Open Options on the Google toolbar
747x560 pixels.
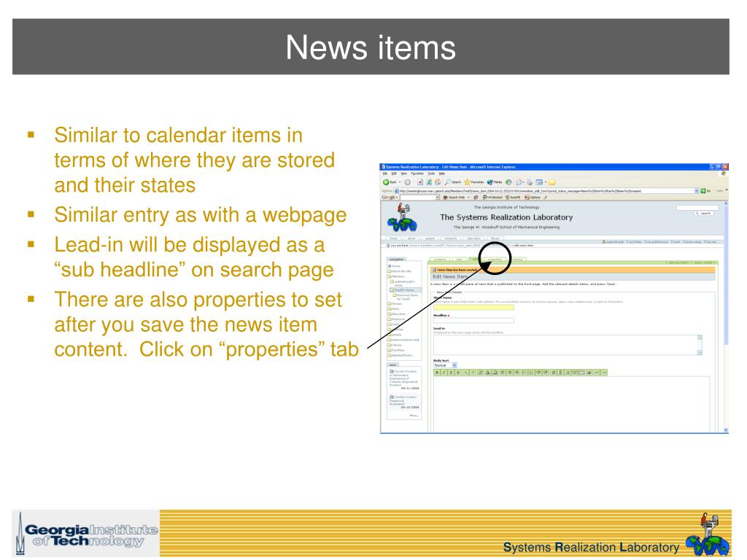pyautogui.click(x=533, y=197)
